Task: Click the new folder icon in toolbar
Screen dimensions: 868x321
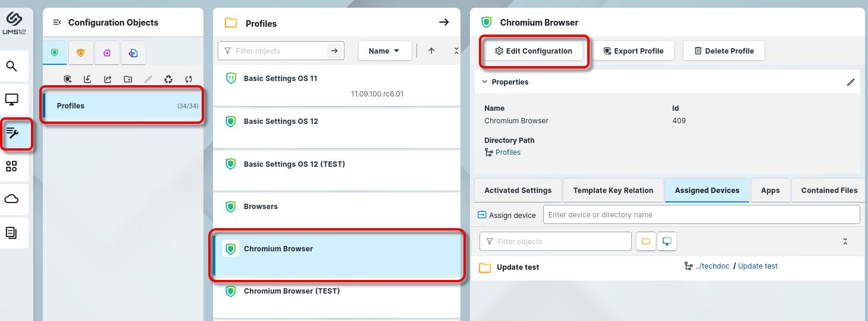Action: 128,79
